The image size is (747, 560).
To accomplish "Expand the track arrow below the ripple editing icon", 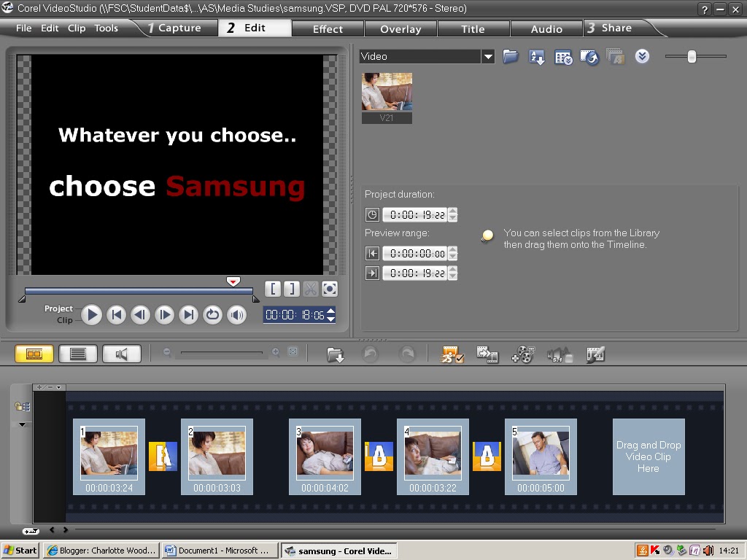I will tap(23, 424).
